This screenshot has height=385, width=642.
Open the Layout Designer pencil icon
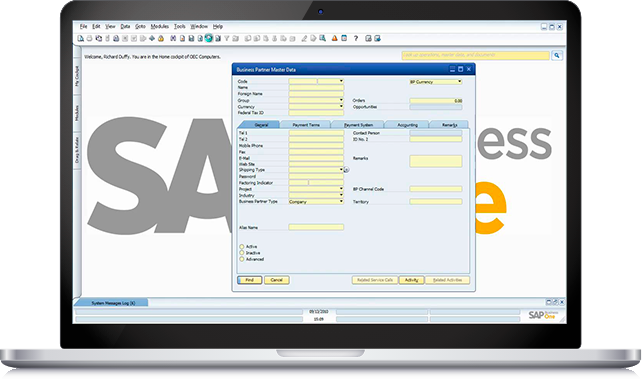pyautogui.click(x=304, y=38)
